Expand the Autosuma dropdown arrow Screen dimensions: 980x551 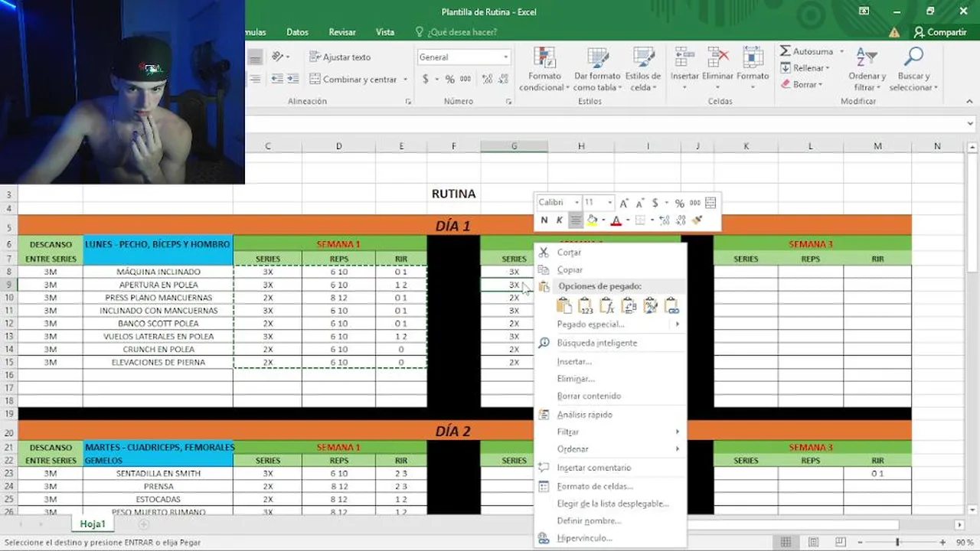[x=841, y=51]
